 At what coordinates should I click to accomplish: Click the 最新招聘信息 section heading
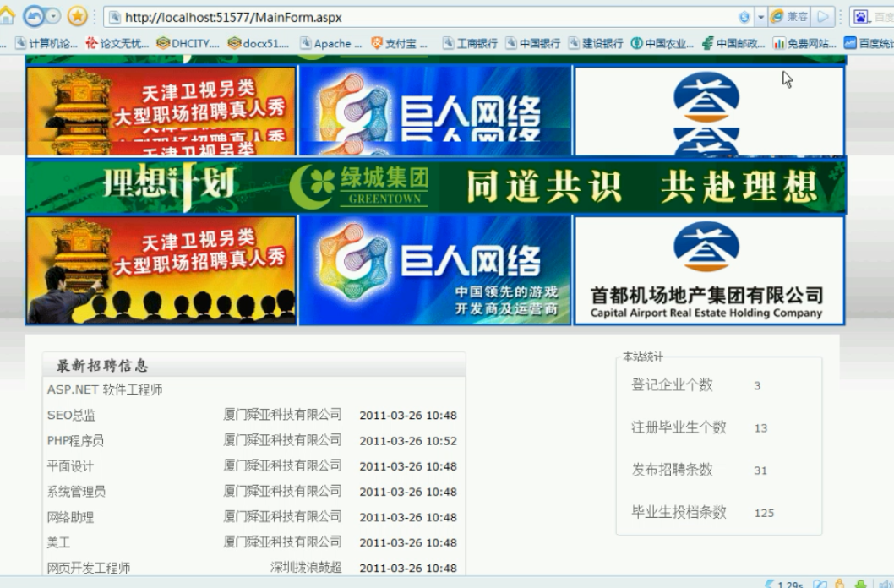click(x=102, y=366)
